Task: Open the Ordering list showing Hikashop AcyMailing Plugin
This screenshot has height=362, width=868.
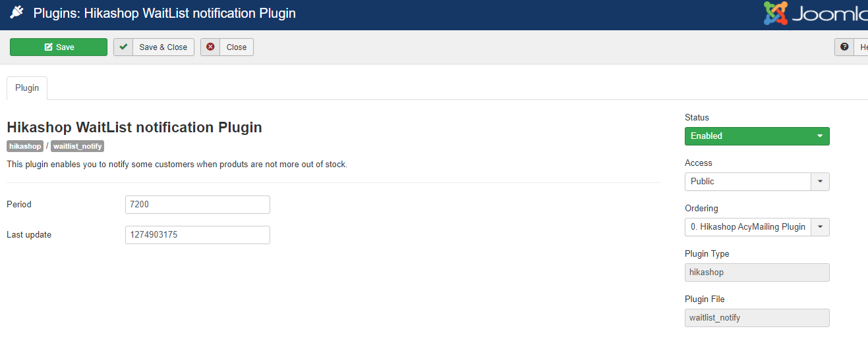Action: click(x=748, y=226)
